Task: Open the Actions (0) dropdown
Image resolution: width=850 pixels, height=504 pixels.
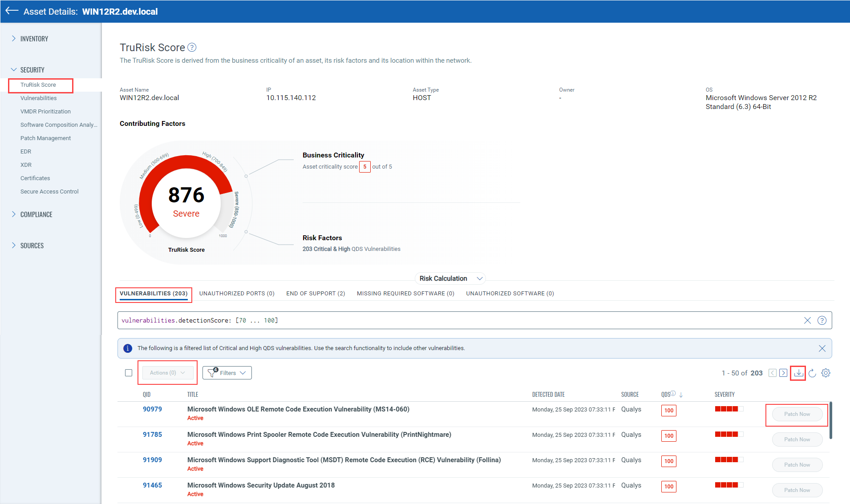Action: tap(168, 373)
